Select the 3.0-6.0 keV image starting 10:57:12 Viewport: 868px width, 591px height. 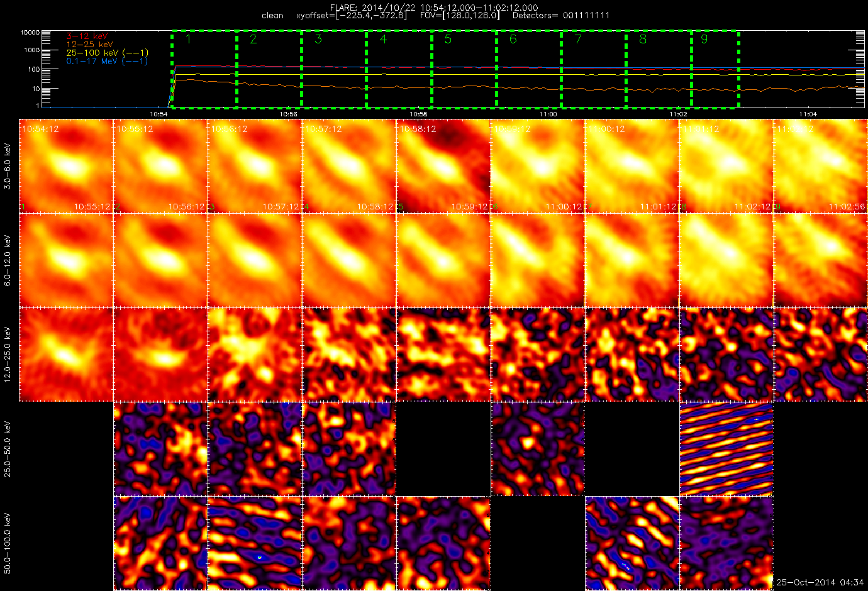pos(349,165)
